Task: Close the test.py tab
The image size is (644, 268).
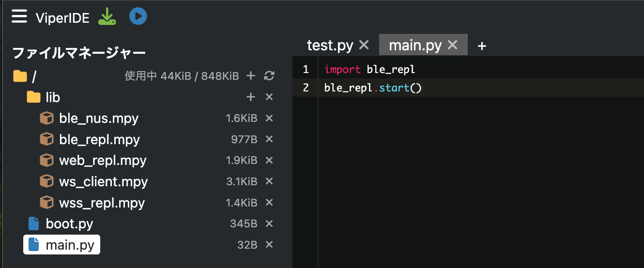Action: click(x=364, y=45)
